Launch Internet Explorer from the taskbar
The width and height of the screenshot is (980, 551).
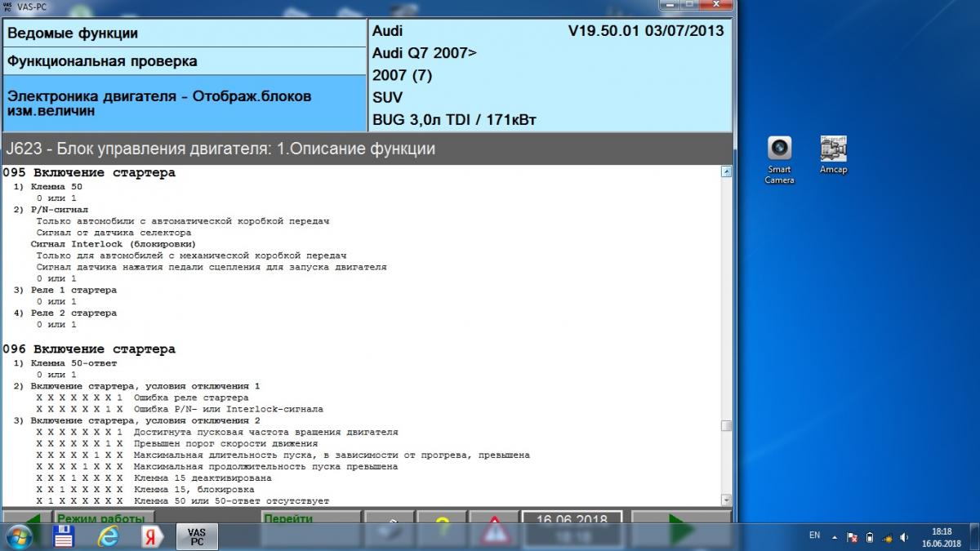[x=108, y=536]
